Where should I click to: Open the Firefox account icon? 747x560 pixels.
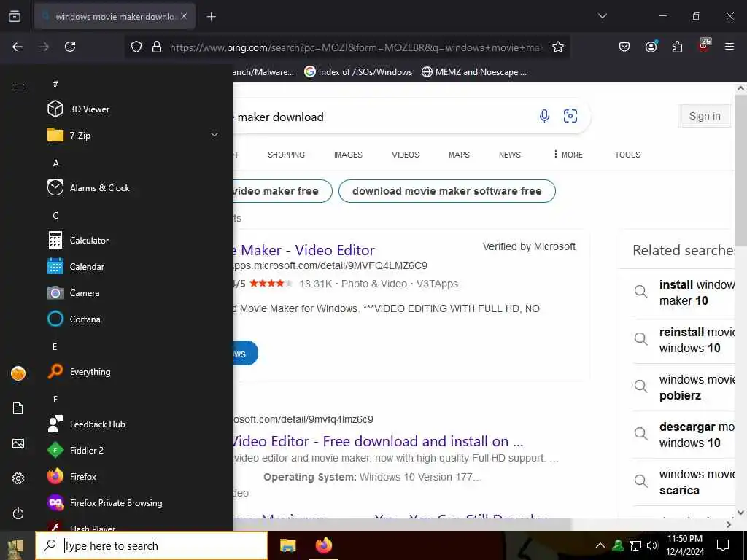[651, 47]
